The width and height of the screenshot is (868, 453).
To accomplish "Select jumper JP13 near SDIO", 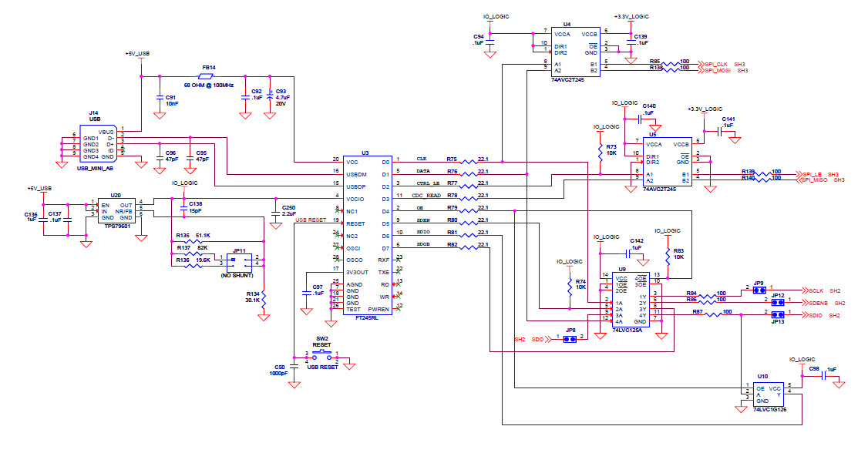I will [776, 317].
